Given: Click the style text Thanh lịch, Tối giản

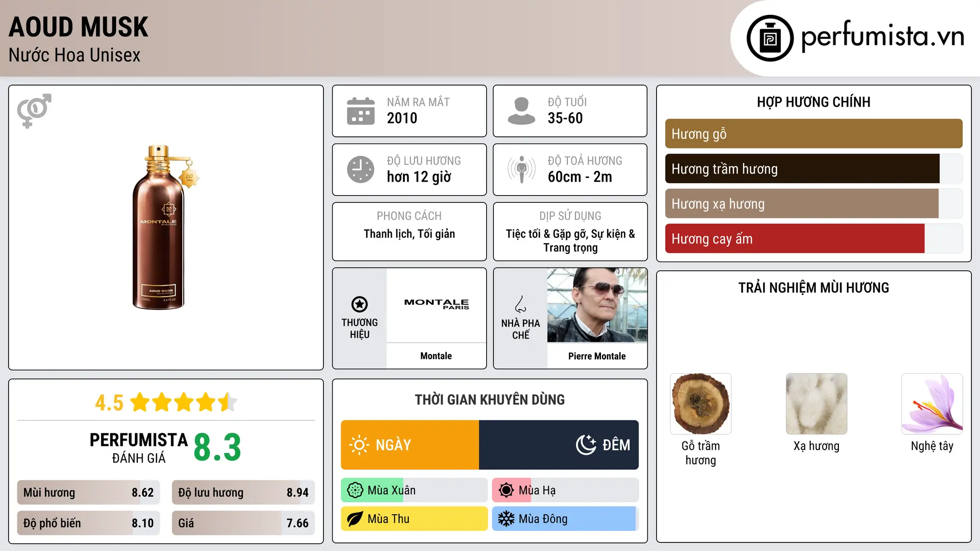Looking at the screenshot, I should (409, 234).
